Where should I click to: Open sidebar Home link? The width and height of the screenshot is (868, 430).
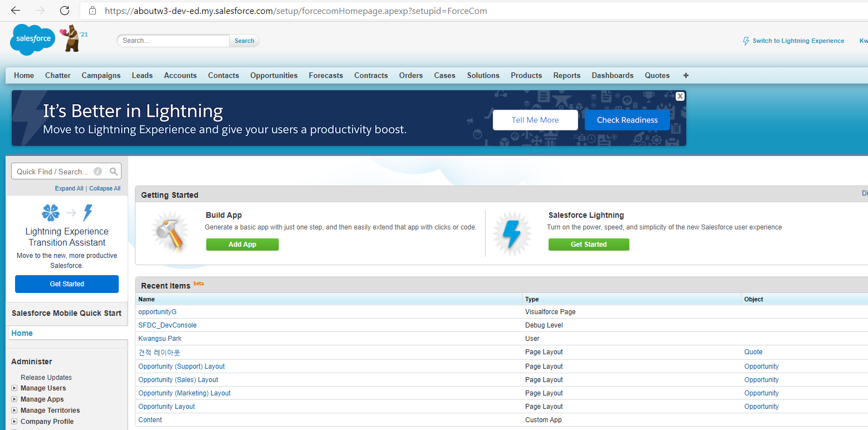click(22, 333)
